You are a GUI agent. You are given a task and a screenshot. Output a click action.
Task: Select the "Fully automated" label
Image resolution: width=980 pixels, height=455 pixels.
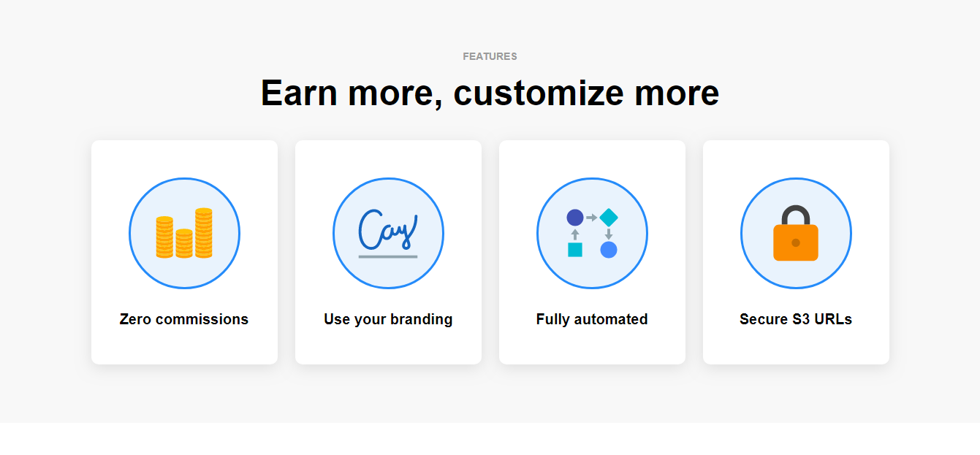click(x=592, y=319)
